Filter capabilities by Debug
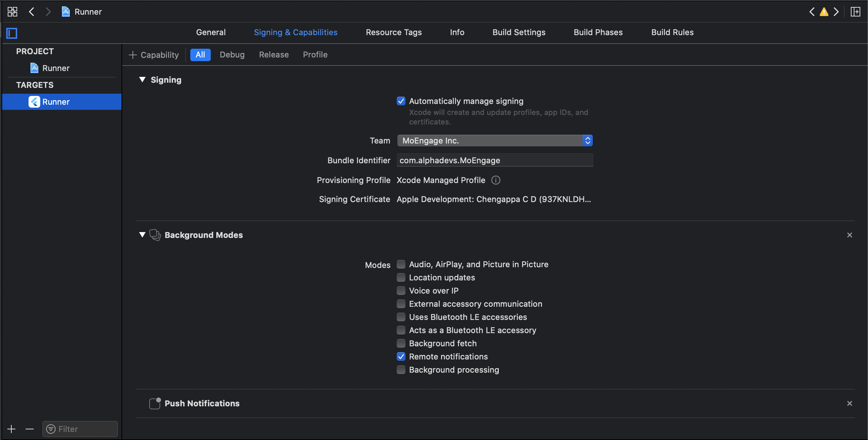Viewport: 868px width, 440px height. 232,55
